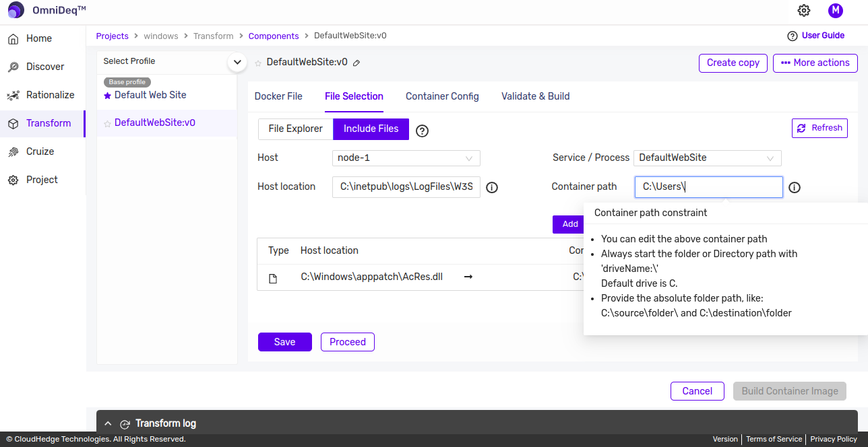
Task: Open Discover in the left sidebar
Action: (45, 67)
